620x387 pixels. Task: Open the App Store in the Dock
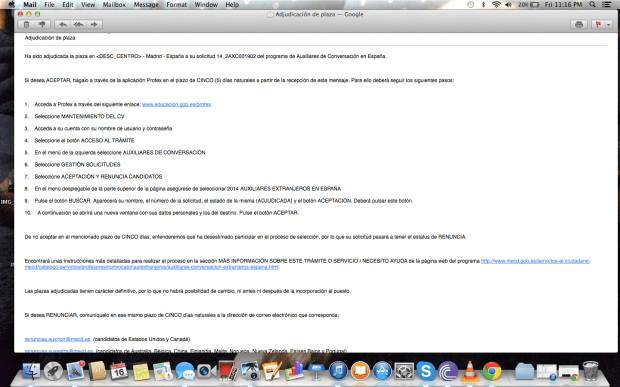pos(382,371)
